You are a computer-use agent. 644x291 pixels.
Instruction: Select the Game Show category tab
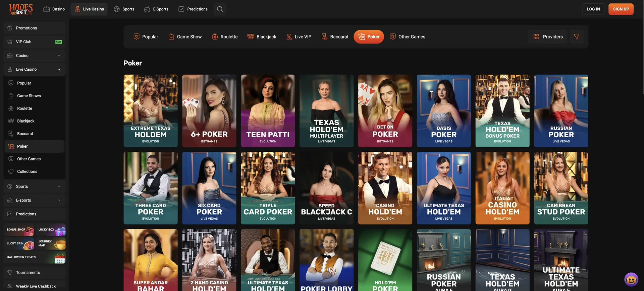[185, 37]
